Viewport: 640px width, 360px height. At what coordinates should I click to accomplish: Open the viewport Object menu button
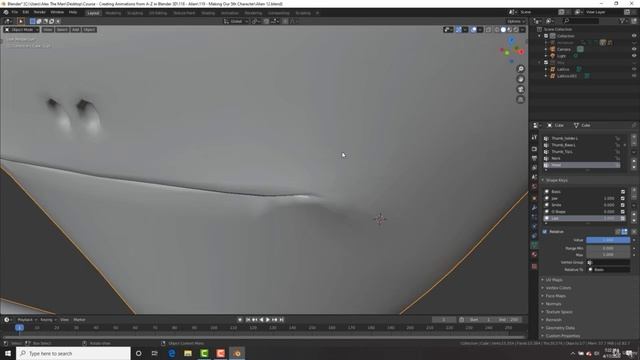pyautogui.click(x=89, y=30)
